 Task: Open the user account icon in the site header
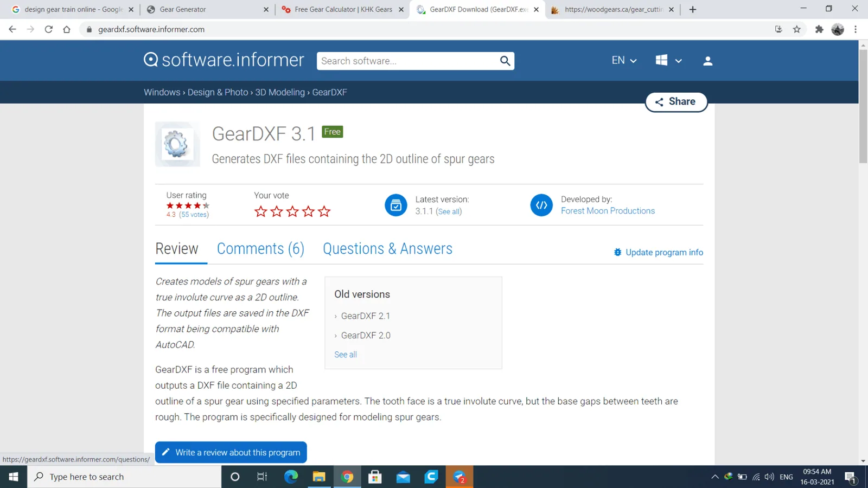coord(707,61)
